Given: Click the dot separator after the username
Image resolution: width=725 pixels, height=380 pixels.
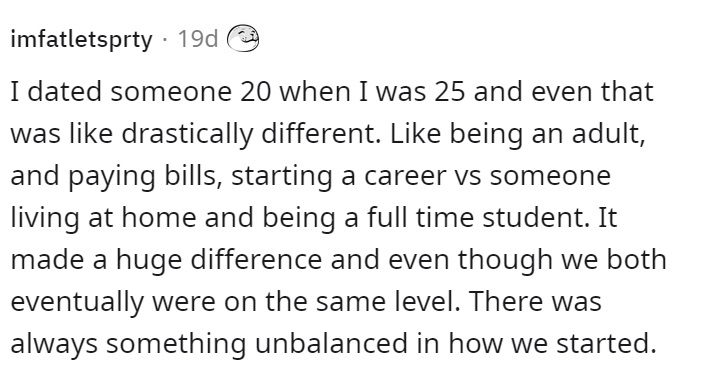Looking at the screenshot, I should [165, 39].
